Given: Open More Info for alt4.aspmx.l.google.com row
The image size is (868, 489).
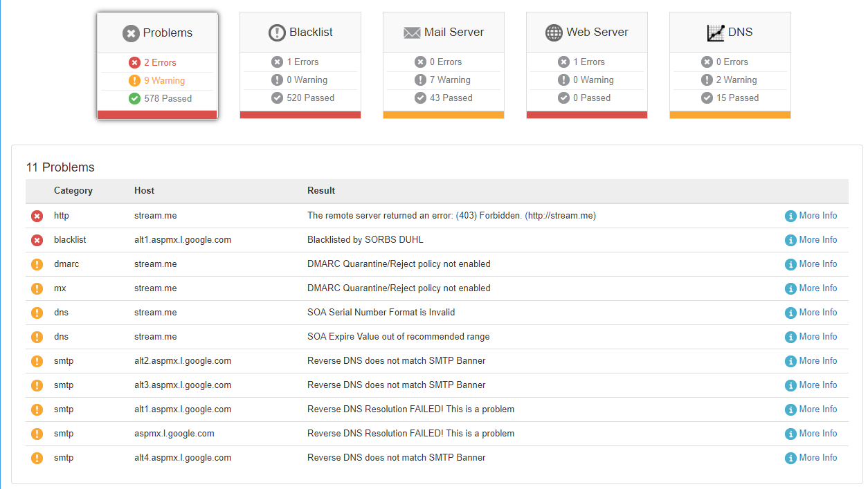Looking at the screenshot, I should 811,458.
